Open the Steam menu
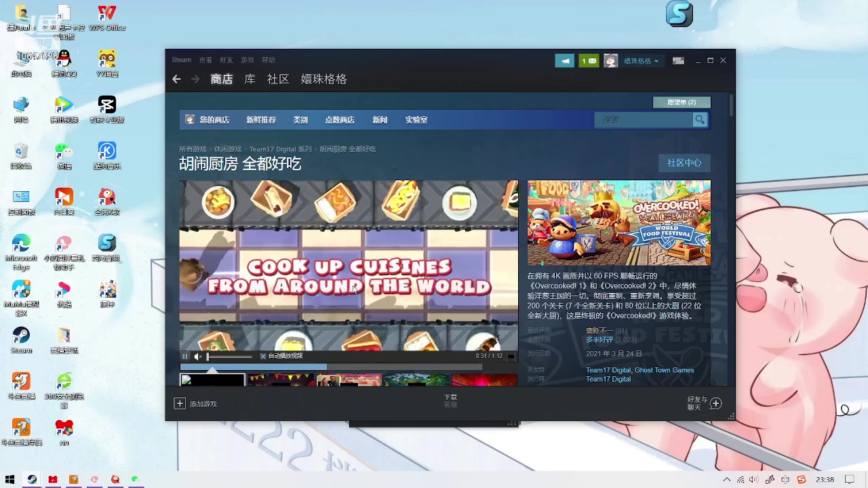868x488 pixels. tap(181, 60)
